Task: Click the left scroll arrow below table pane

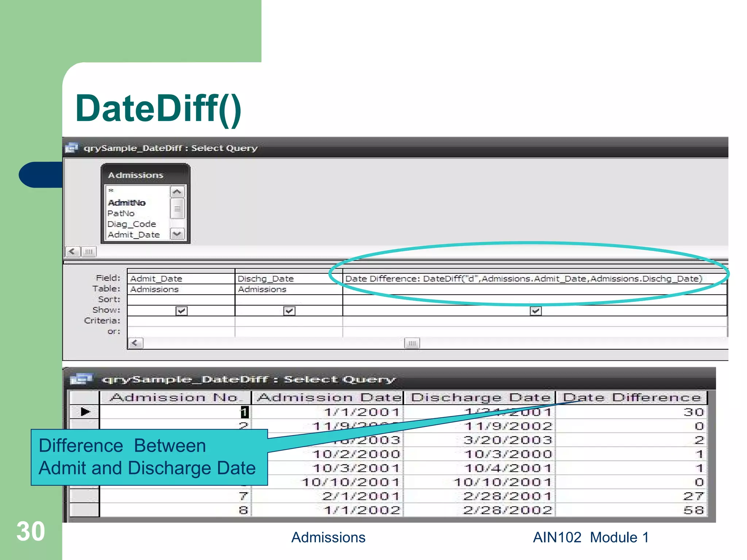Action: point(72,252)
